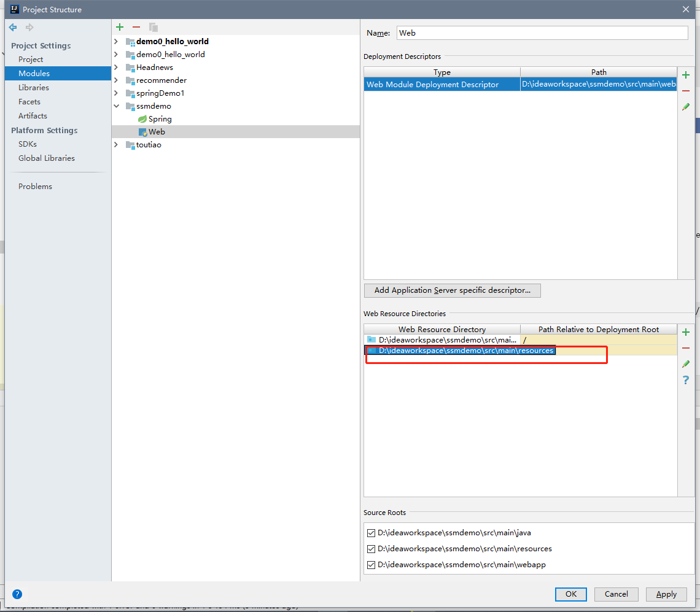700x612 pixels.
Task: Remove selected module using the minus icon
Action: 136,26
